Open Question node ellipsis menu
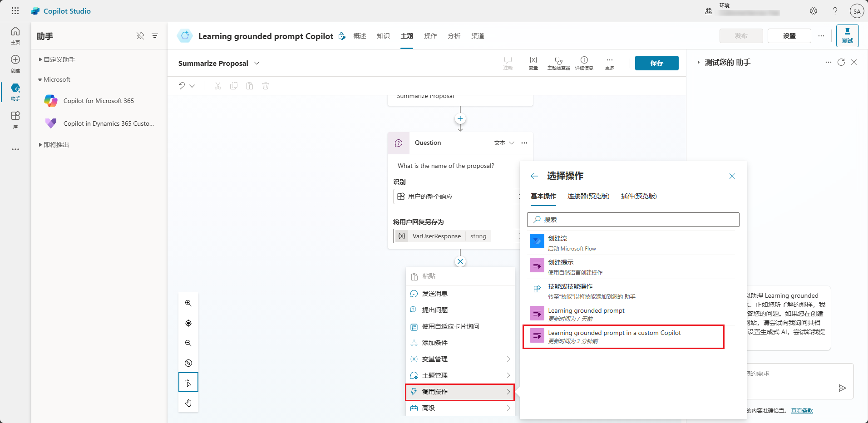The image size is (868, 423). pos(524,143)
